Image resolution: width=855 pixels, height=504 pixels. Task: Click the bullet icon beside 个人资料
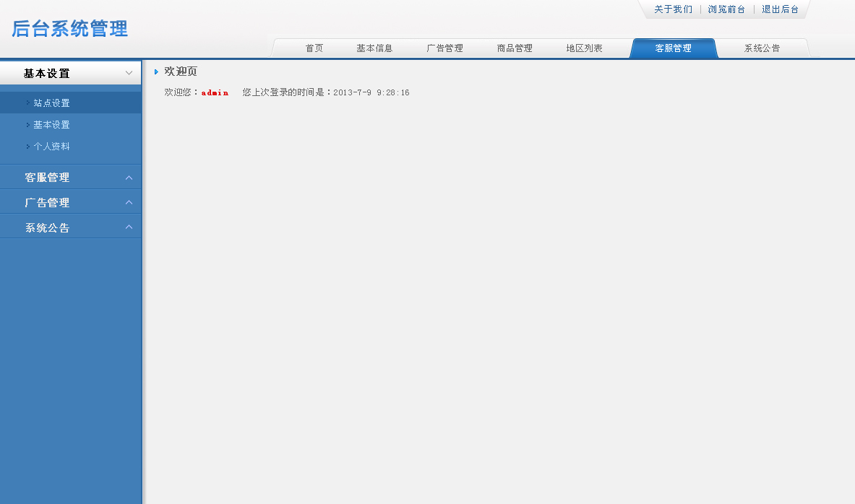click(27, 146)
